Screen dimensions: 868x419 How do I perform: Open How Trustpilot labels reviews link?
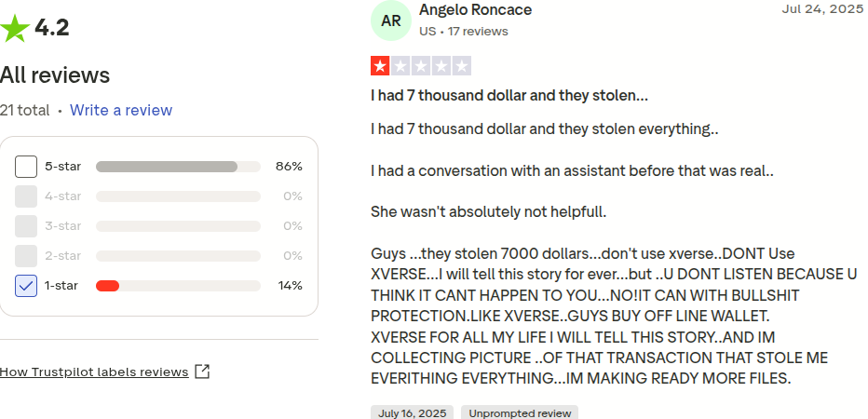pos(94,372)
